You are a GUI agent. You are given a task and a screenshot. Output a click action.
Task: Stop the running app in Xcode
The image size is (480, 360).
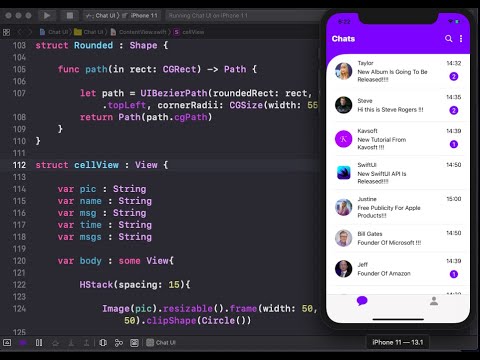point(70,15)
